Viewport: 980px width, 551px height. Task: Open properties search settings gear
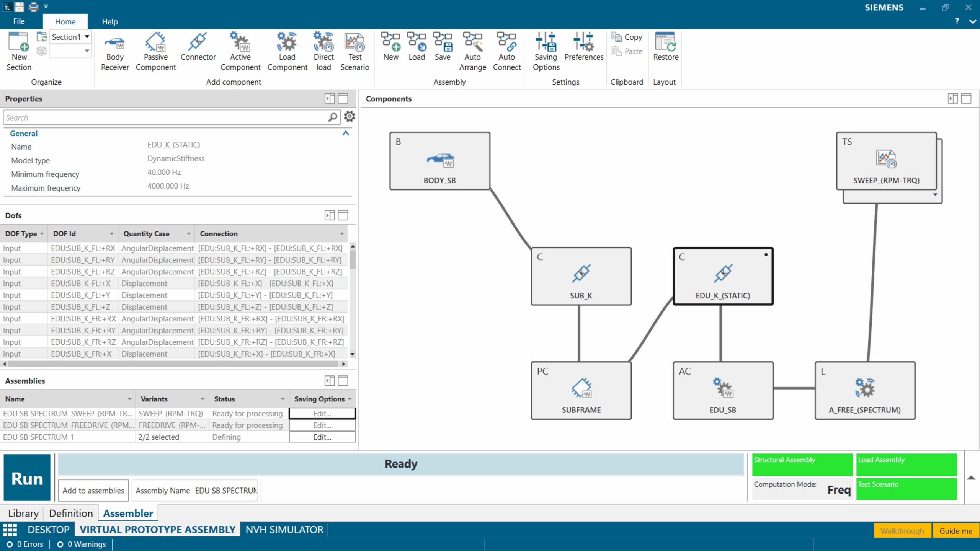point(349,117)
